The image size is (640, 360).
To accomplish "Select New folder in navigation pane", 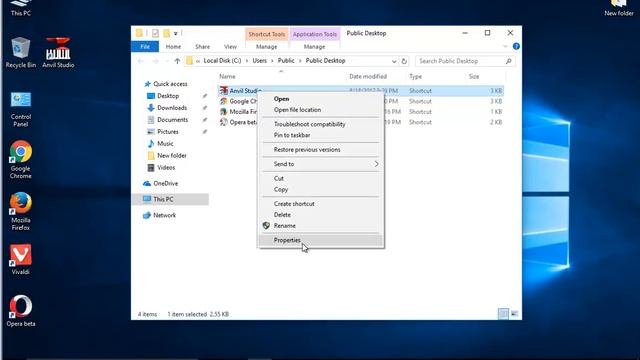I will (x=172, y=156).
